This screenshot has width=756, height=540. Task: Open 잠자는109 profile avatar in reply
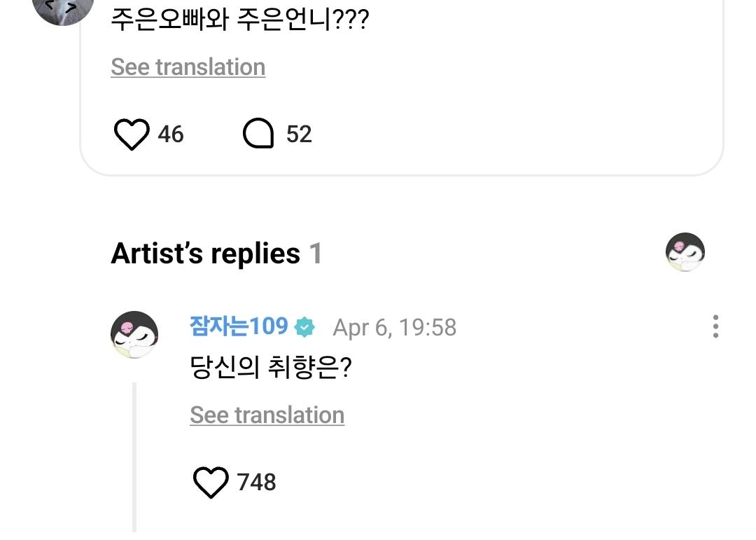134,334
